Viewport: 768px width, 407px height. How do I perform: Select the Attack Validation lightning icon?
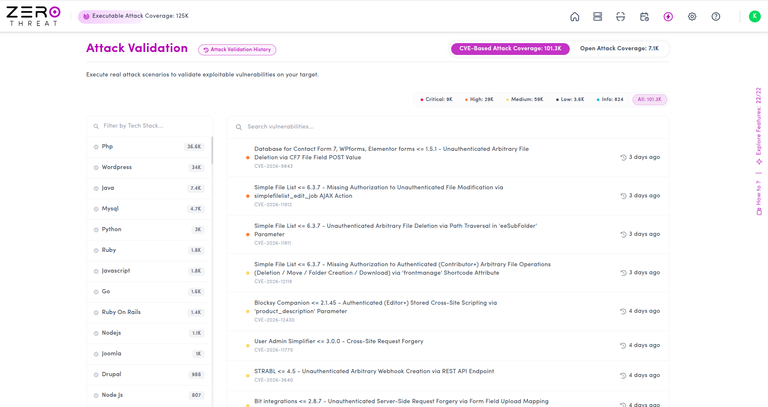[668, 17]
